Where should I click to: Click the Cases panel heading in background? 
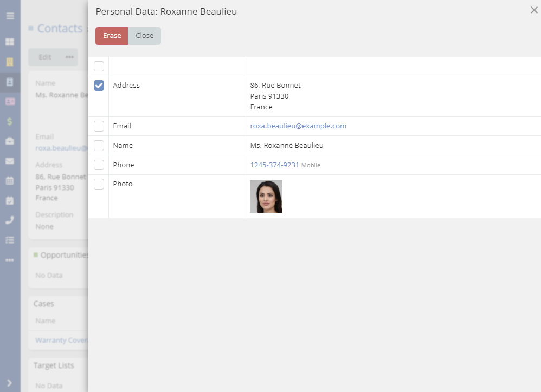(x=43, y=304)
